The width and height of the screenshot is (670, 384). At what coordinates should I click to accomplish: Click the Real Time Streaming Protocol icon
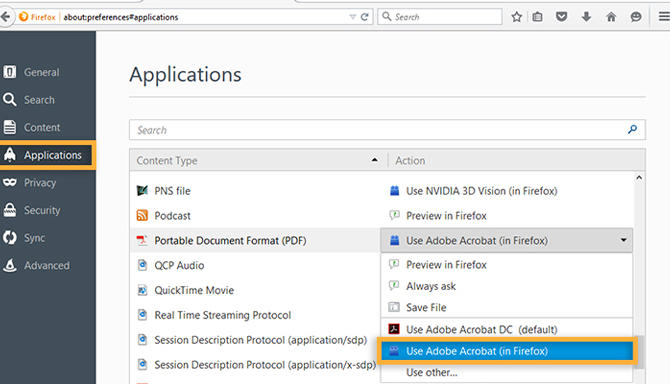tap(142, 315)
